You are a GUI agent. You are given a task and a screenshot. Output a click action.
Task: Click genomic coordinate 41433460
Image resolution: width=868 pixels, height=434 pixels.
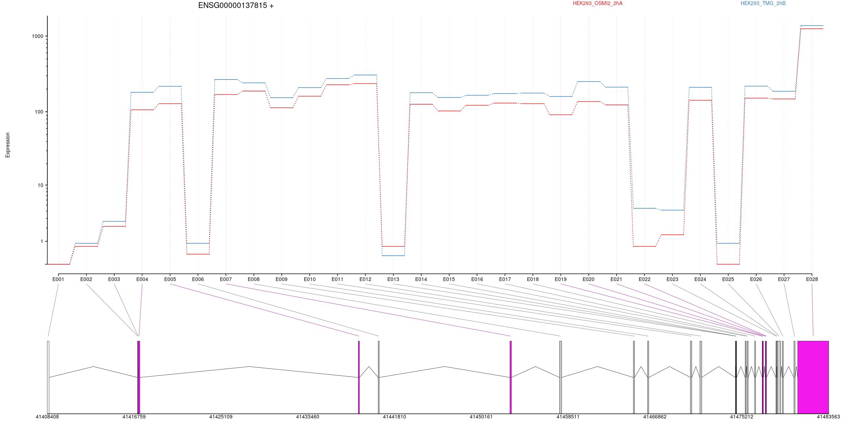[307, 417]
